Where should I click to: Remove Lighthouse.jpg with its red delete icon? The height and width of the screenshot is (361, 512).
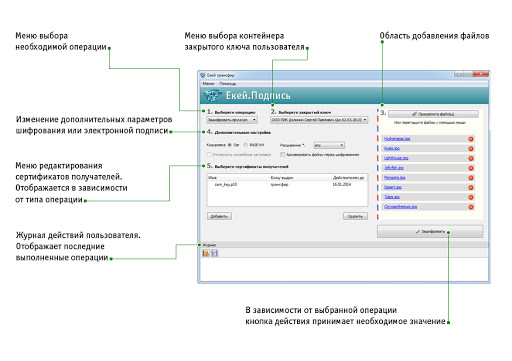coord(471,158)
